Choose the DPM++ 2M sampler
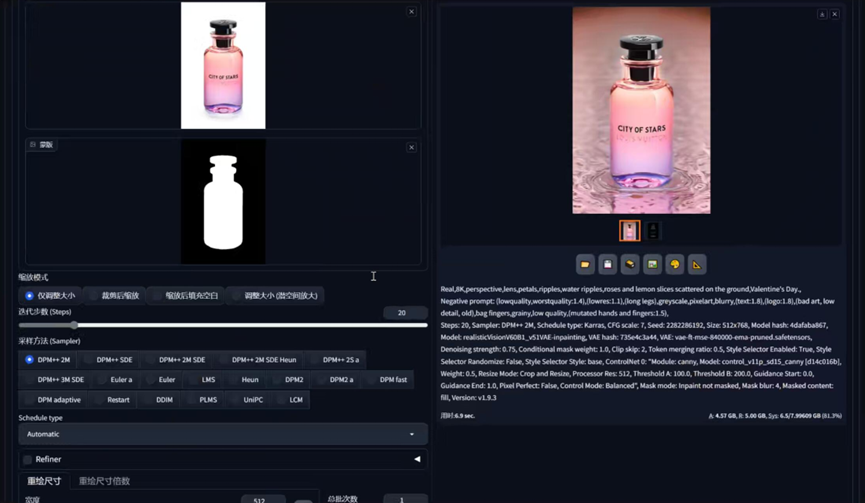This screenshot has width=865, height=503. [x=48, y=360]
